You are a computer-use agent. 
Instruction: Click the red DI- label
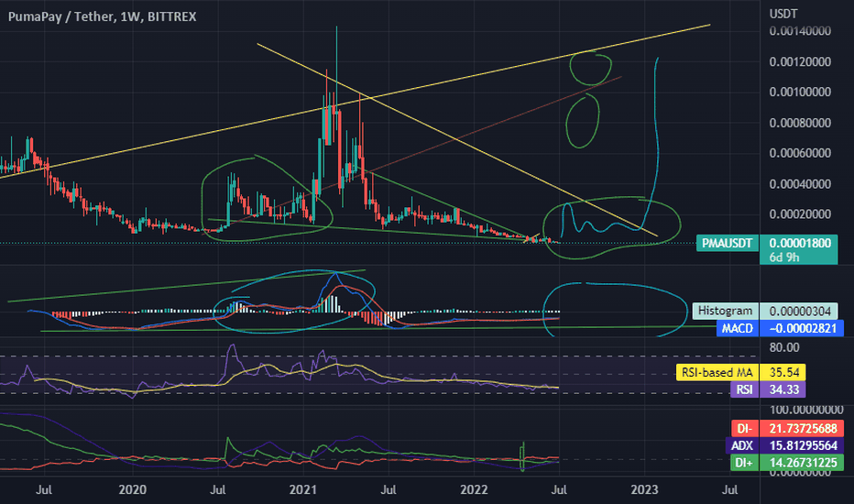coord(744,428)
